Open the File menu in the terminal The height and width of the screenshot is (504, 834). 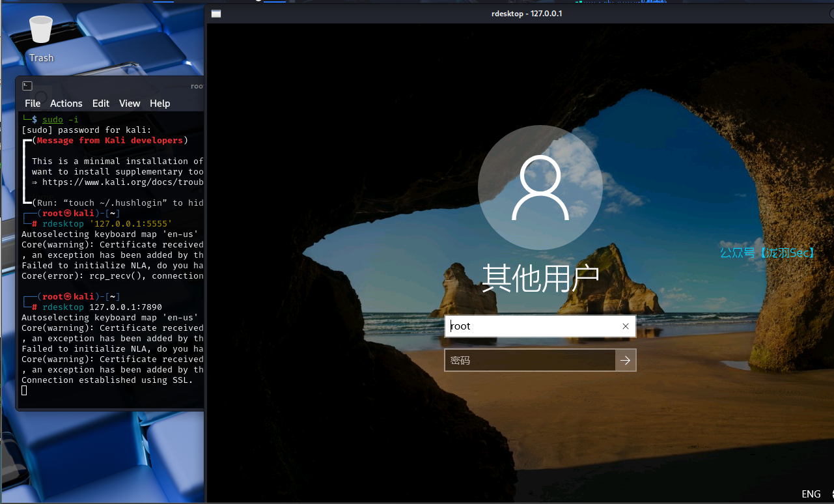click(x=33, y=104)
